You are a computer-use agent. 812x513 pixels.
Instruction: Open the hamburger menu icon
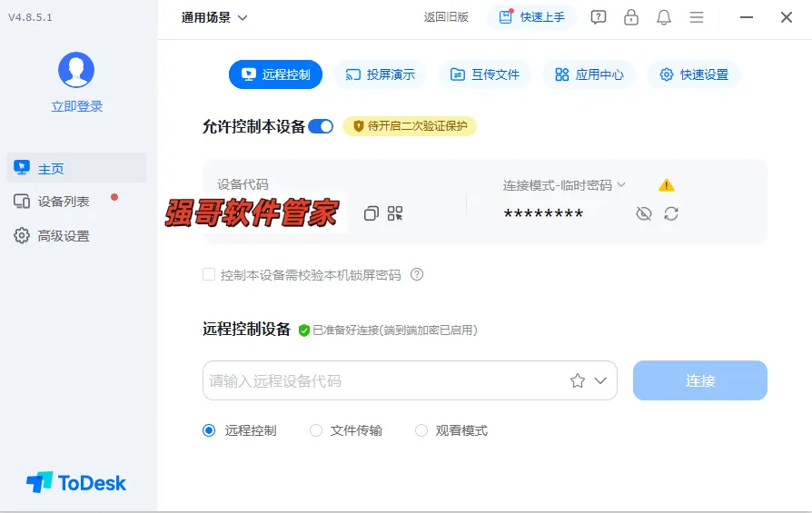(x=697, y=17)
